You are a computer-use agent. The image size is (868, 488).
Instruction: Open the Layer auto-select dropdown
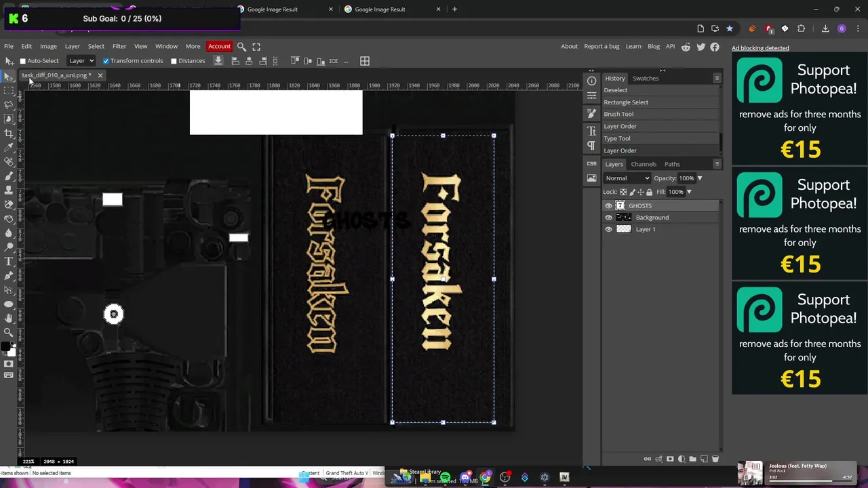click(x=81, y=61)
